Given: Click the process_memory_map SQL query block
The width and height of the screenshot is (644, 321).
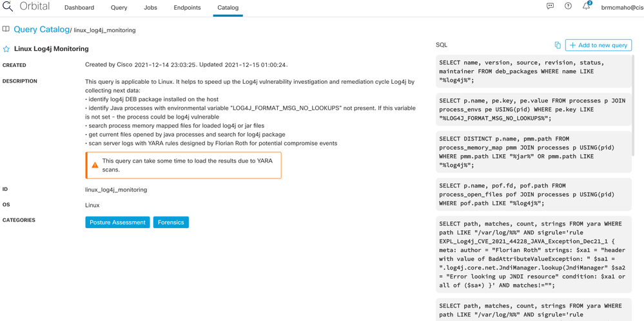Looking at the screenshot, I should click(534, 151).
